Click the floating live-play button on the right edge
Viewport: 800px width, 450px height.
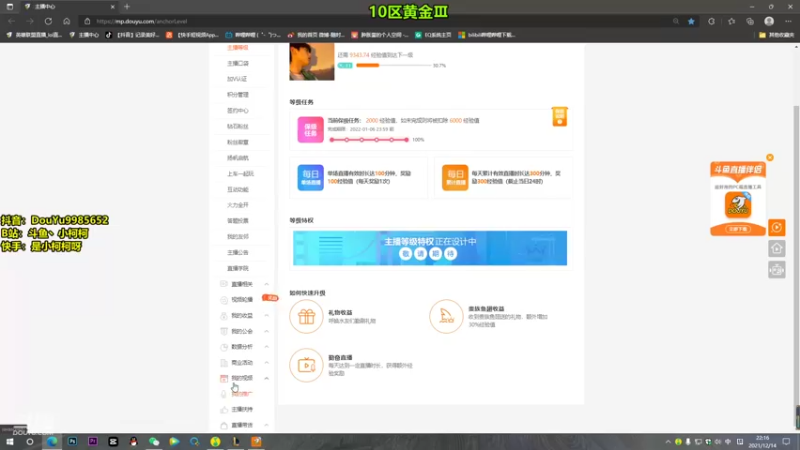tap(777, 228)
